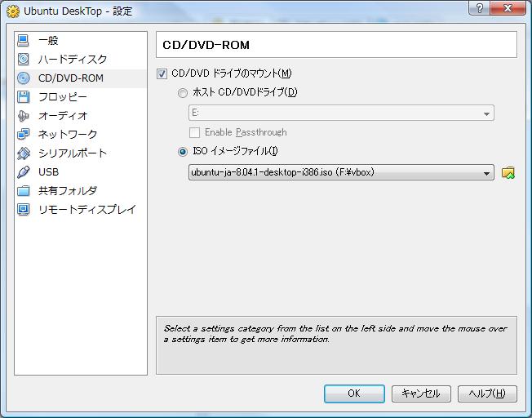Viewport: 532px width, 418px height.
Task: Click the リモートディスプレイ monitor icon
Action: [23, 210]
